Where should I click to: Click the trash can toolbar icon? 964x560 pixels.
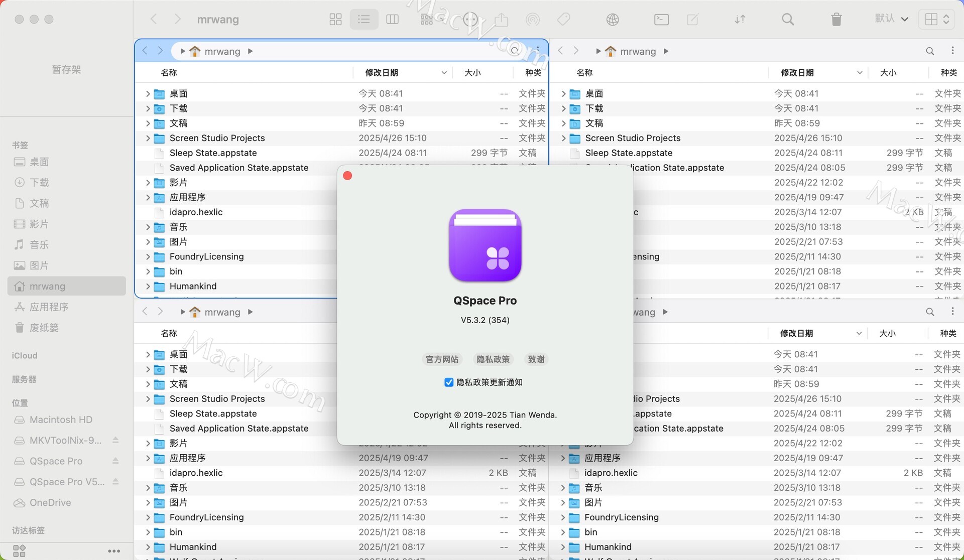click(836, 20)
